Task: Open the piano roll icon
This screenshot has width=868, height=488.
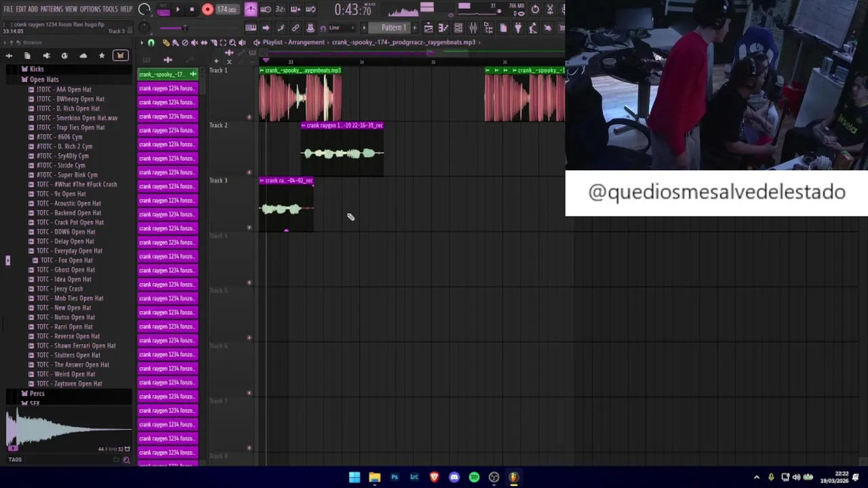Action: [443, 28]
